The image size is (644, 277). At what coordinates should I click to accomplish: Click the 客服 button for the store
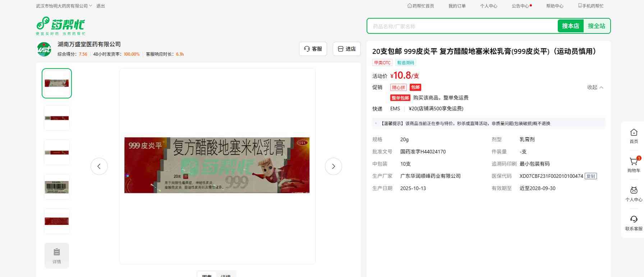pyautogui.click(x=313, y=49)
